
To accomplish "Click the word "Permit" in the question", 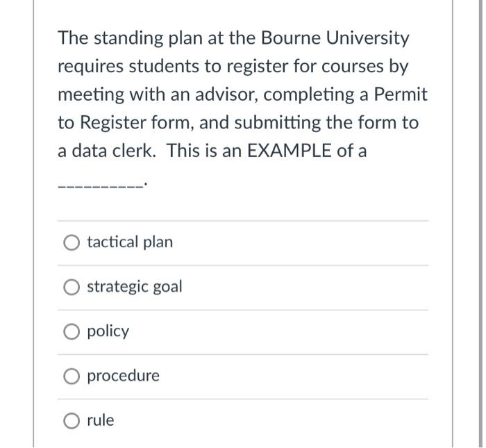I will [399, 94].
